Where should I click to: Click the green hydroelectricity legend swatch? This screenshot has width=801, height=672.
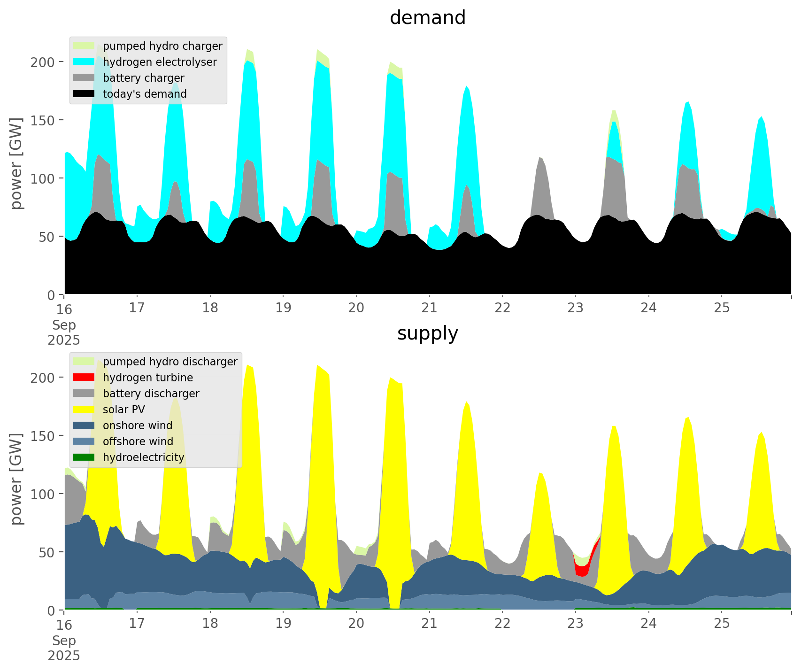pyautogui.click(x=84, y=457)
